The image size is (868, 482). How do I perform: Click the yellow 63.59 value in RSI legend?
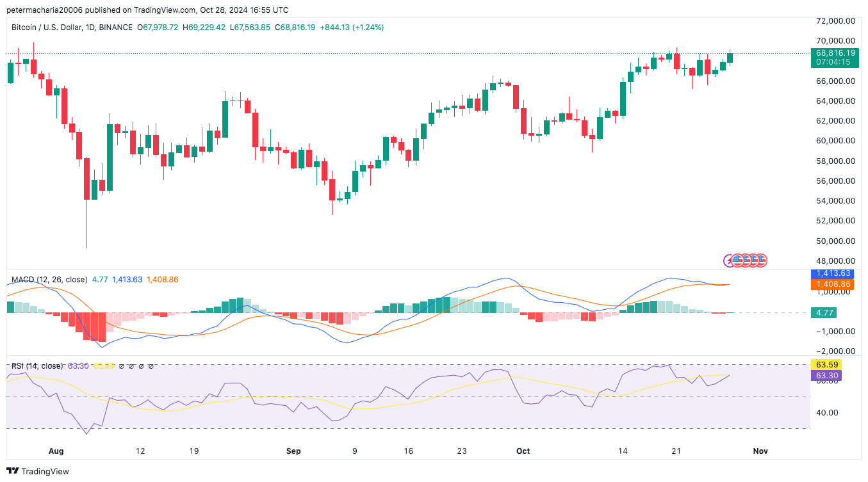(104, 366)
